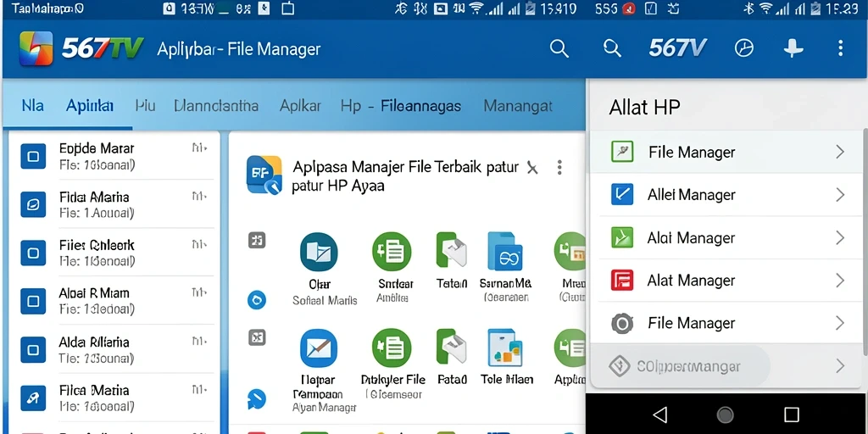Expand the gear File Manager chevron
This screenshot has width=868, height=434.
840,323
